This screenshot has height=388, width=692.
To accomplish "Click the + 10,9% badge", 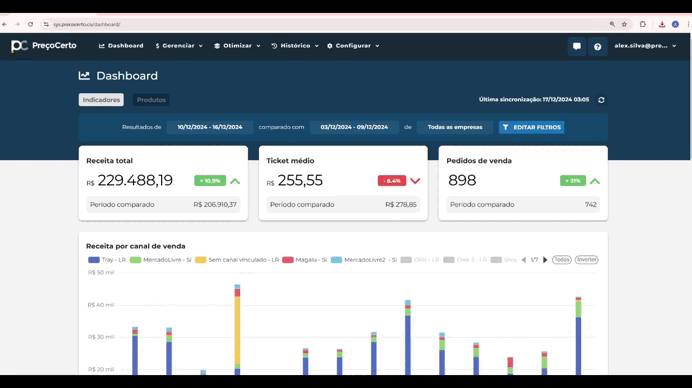I will (210, 181).
